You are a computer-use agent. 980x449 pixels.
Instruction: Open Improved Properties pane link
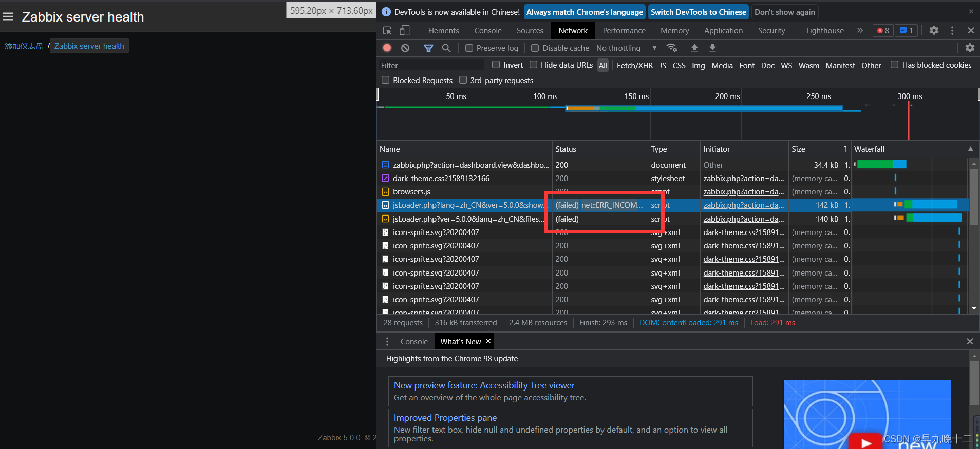[x=445, y=418]
